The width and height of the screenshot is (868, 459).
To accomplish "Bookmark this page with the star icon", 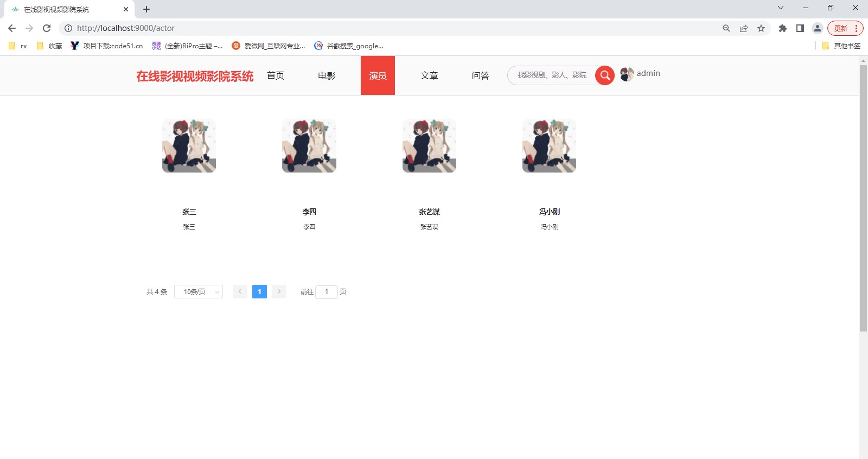I will point(761,28).
